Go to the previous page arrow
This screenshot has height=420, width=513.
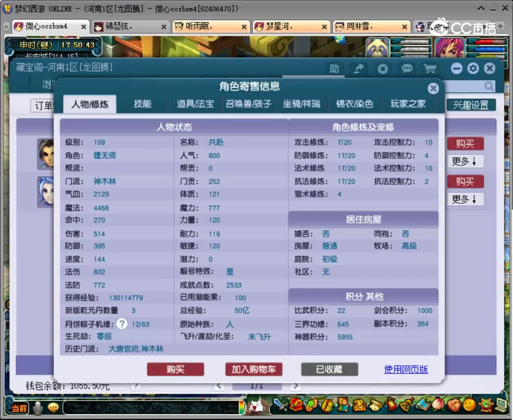tap(219, 386)
